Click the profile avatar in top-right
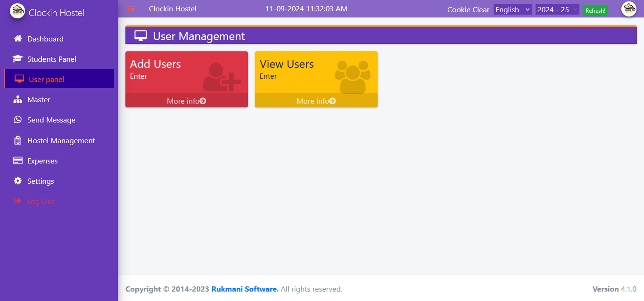 tap(628, 9)
